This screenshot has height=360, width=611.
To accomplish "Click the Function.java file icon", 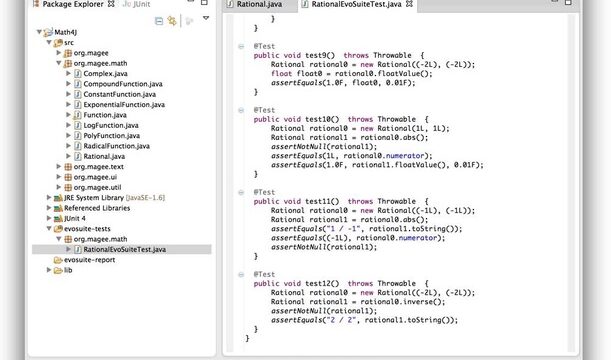I will click(78, 115).
